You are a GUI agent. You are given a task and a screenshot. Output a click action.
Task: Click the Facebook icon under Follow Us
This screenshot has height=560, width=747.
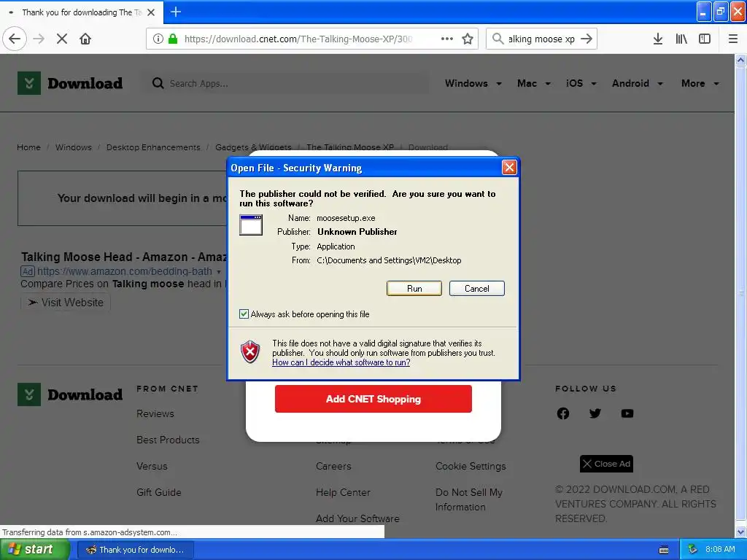pyautogui.click(x=562, y=413)
